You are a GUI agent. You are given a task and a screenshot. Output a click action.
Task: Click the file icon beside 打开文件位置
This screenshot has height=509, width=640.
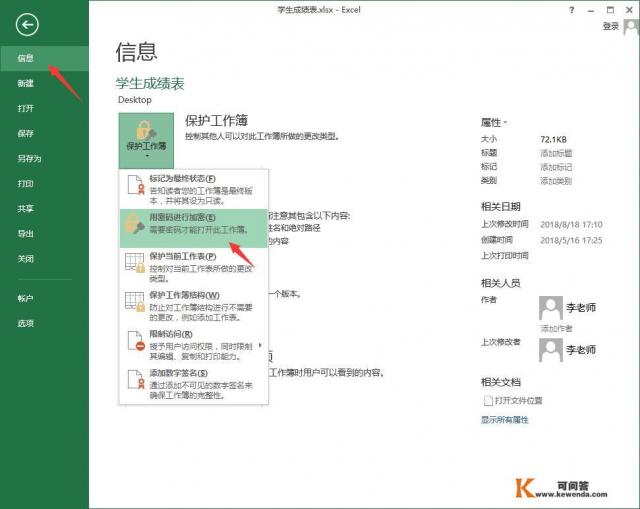(x=487, y=401)
